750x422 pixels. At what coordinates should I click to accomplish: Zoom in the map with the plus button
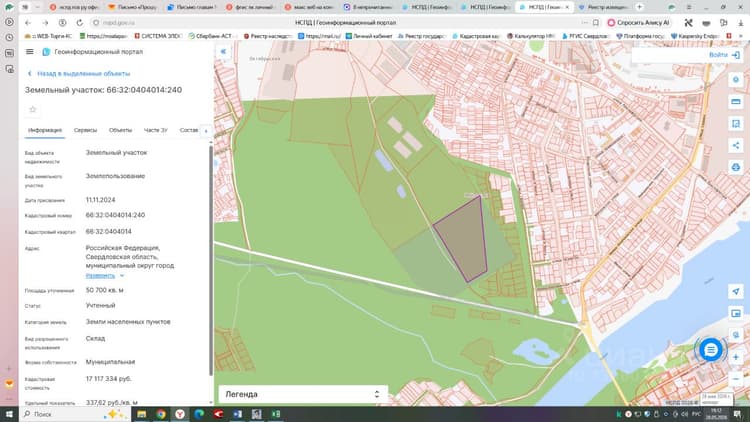[736, 357]
